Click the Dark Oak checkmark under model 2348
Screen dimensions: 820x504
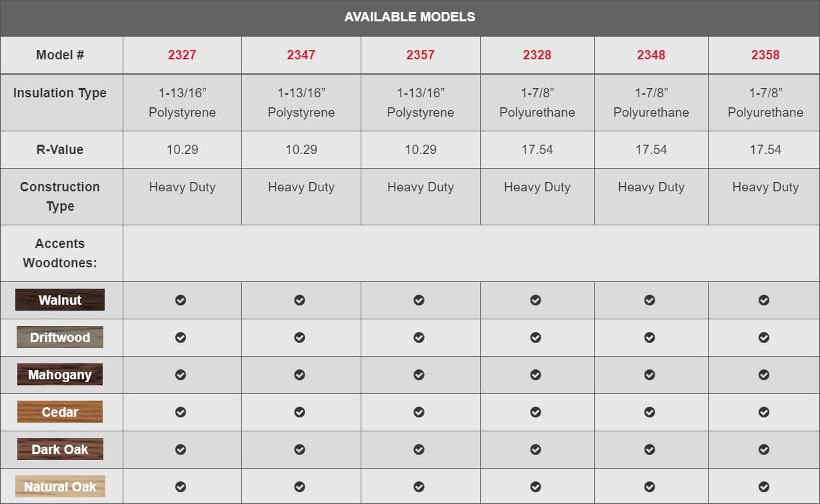[x=649, y=449]
